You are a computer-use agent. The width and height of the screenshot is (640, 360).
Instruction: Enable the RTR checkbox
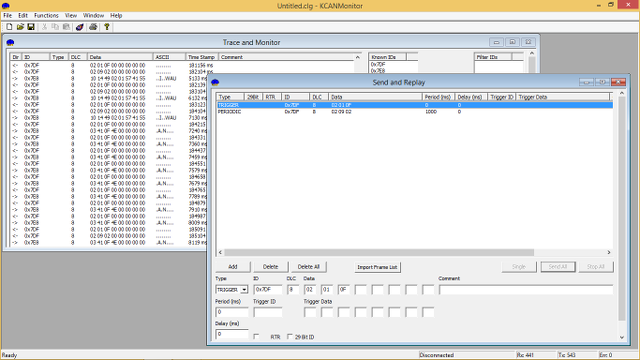pos(256,337)
